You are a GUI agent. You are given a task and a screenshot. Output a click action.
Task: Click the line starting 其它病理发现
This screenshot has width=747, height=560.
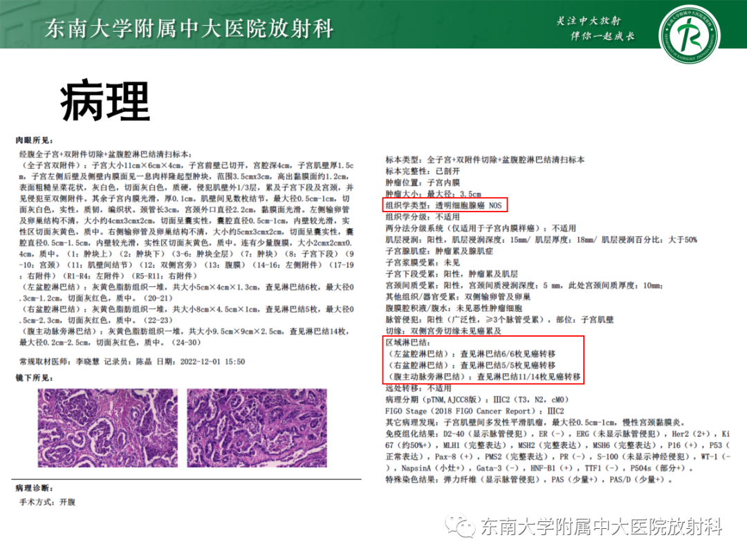tap(535, 423)
